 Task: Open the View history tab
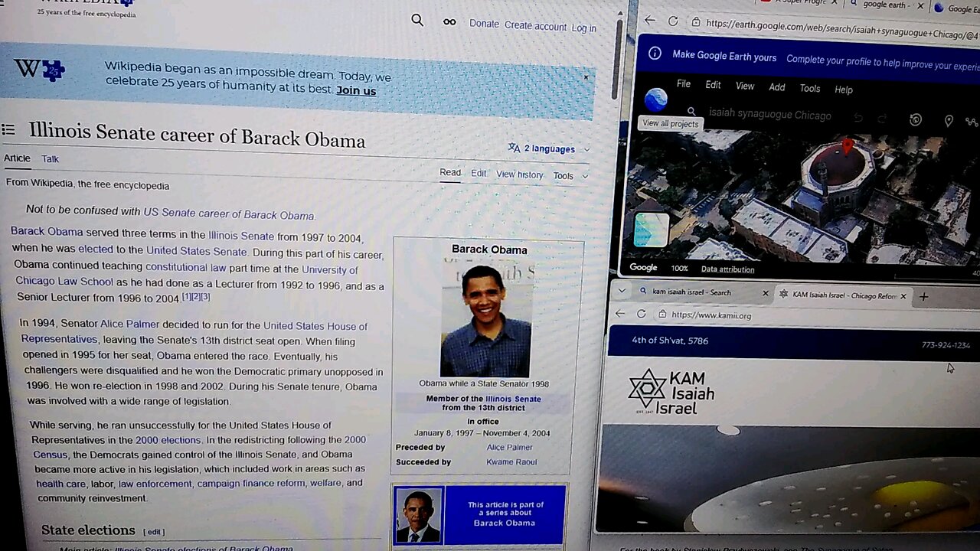[519, 174]
